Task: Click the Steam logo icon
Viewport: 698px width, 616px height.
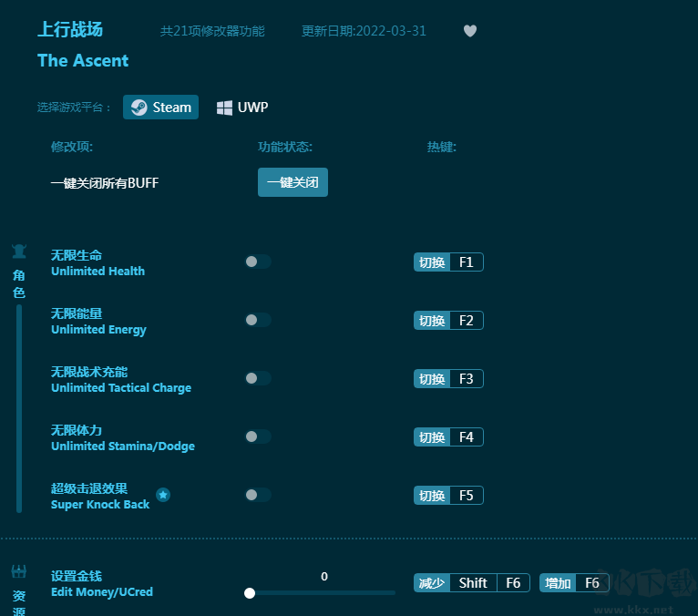Action: coord(139,108)
